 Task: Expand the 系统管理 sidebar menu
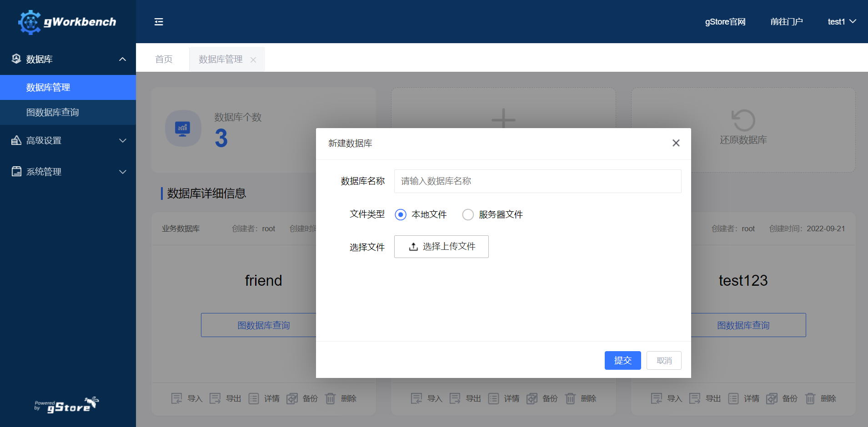click(x=122, y=172)
